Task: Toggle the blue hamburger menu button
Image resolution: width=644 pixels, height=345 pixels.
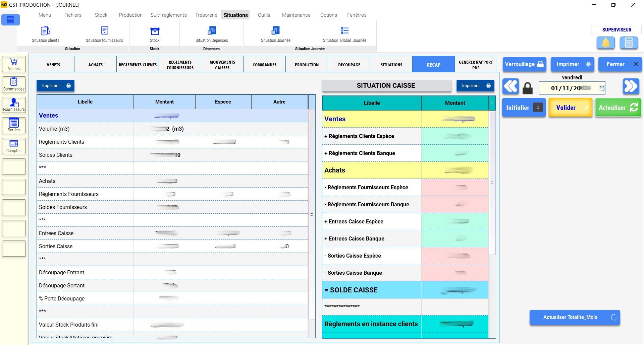Action: [x=10, y=20]
